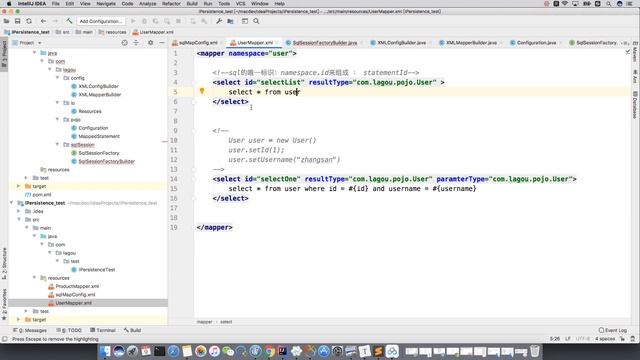This screenshot has width=640, height=360.
Task: Open the XMLMapperBuilder.java tab
Action: point(471,43)
